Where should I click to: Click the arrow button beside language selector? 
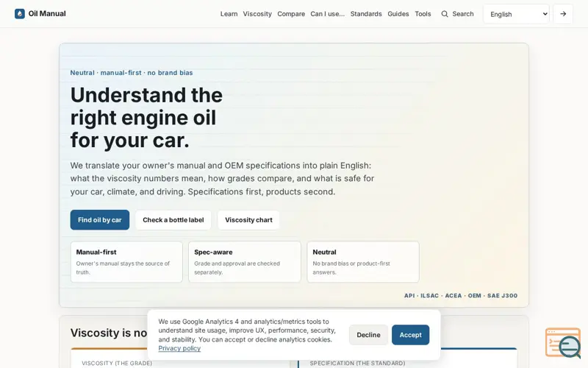(x=563, y=14)
